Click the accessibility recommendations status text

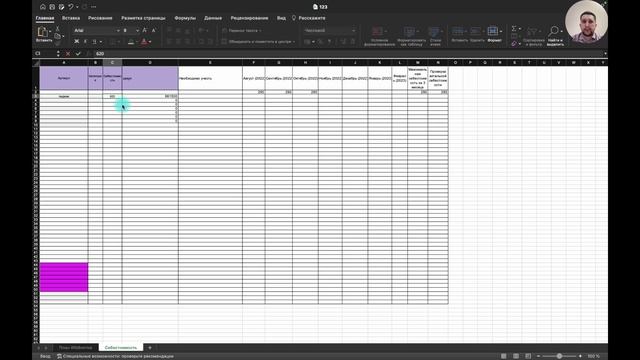click(x=115, y=356)
